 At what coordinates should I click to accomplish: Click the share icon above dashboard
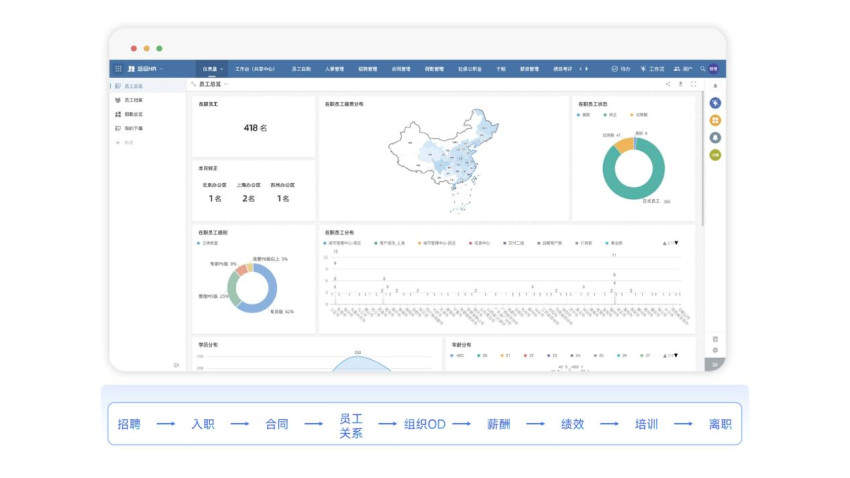point(668,85)
